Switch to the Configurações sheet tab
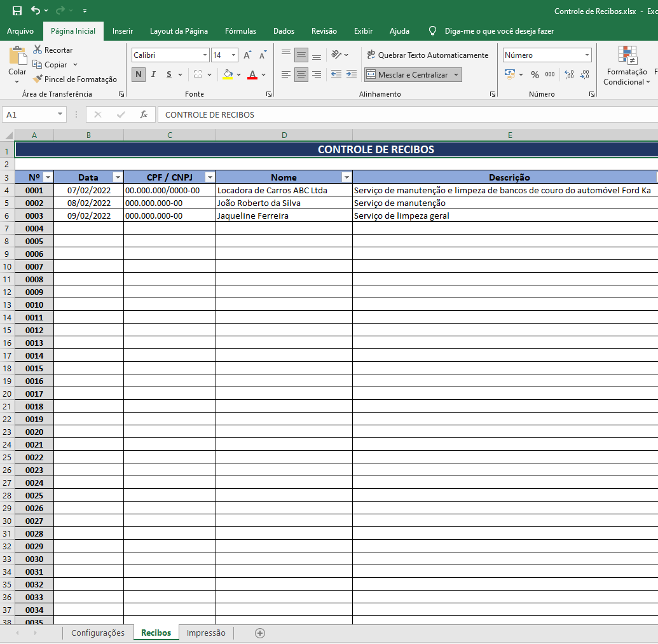This screenshot has width=658, height=644. [98, 633]
